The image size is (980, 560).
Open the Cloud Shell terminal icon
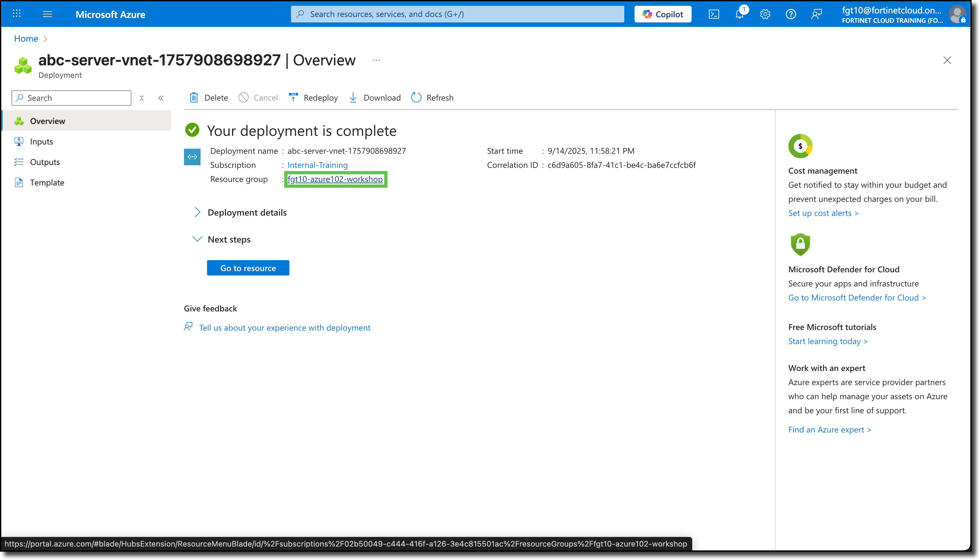pos(714,14)
